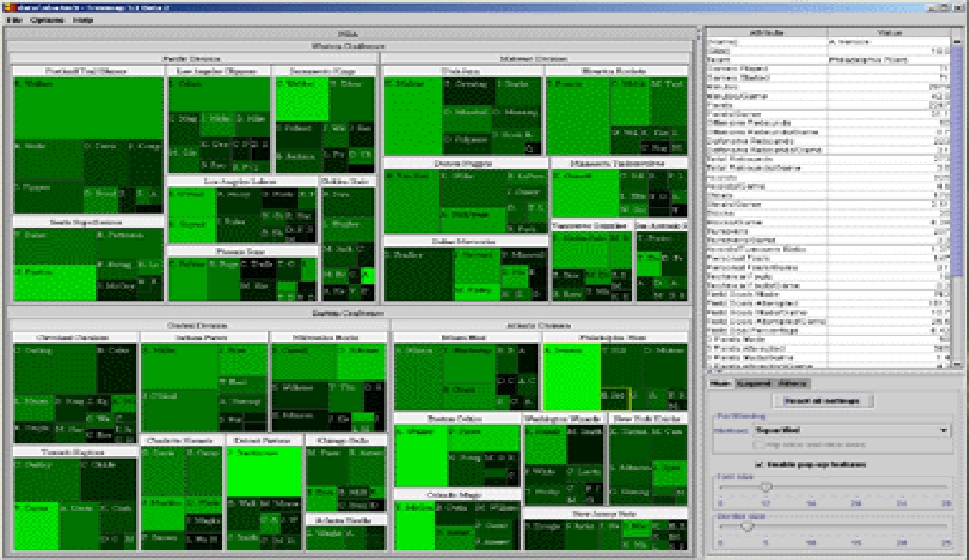This screenshot has height=560, width=969.
Task: Click the Value column header
Action: pyautogui.click(x=890, y=32)
